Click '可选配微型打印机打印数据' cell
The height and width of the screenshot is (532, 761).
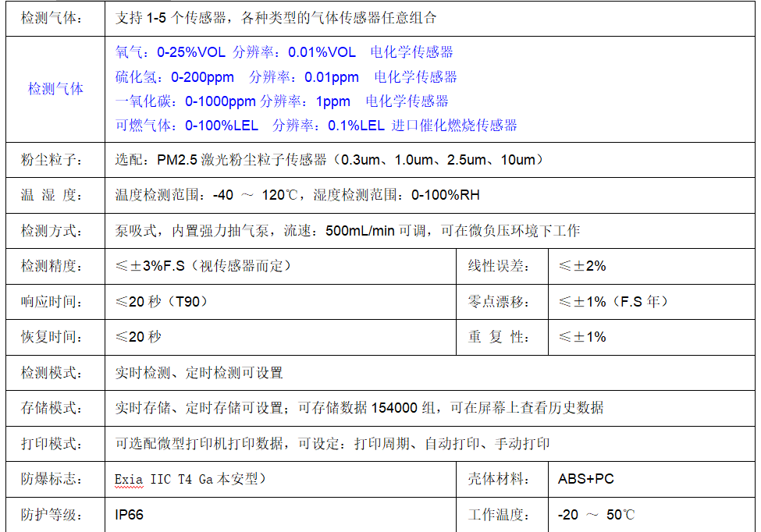click(x=430, y=444)
